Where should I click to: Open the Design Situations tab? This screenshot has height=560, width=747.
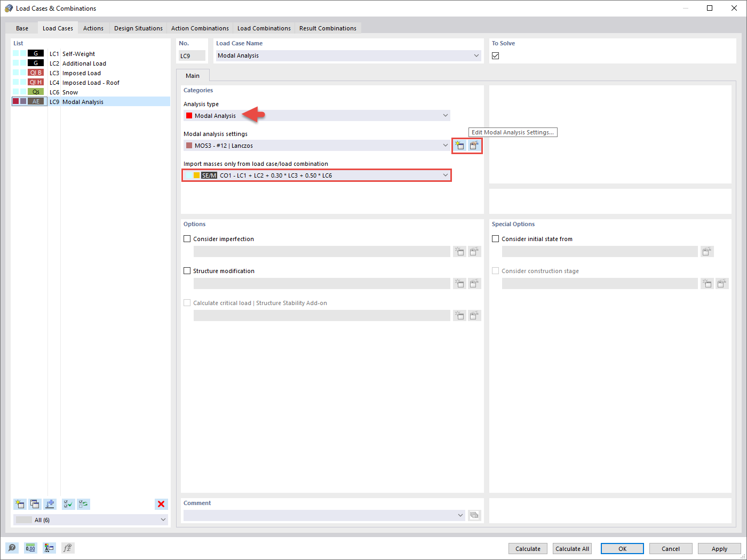(x=138, y=28)
